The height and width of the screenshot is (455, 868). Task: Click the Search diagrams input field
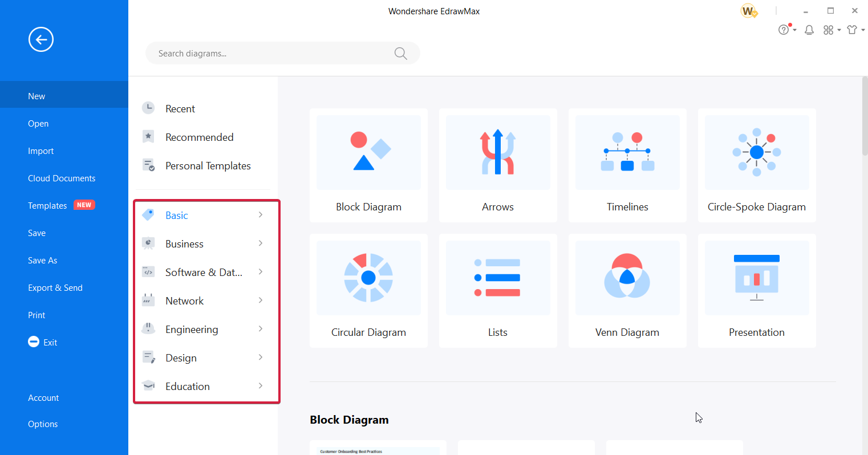pyautogui.click(x=283, y=53)
